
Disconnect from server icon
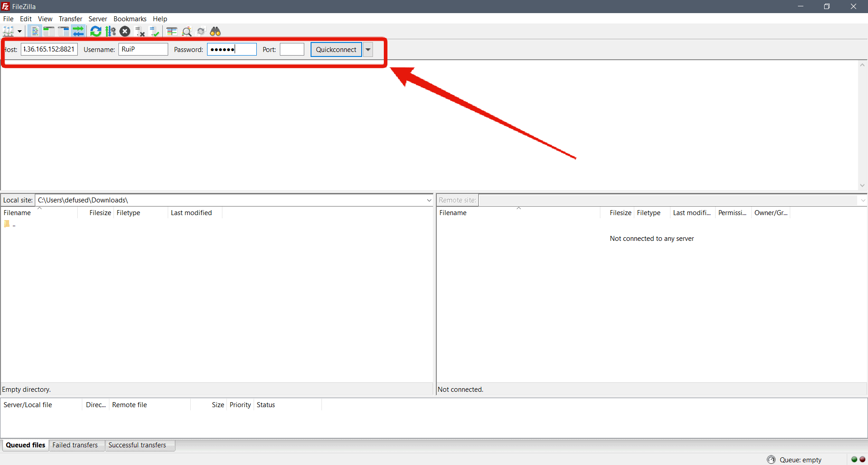tap(140, 31)
